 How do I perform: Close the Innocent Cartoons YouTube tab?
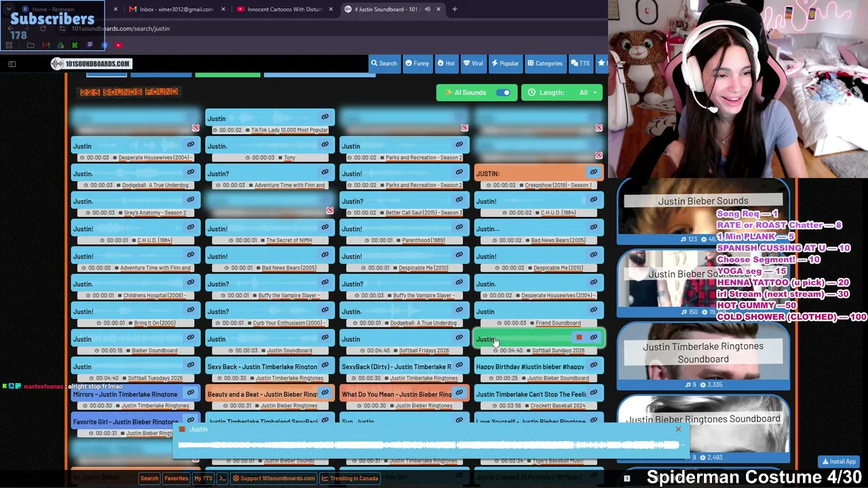click(330, 9)
